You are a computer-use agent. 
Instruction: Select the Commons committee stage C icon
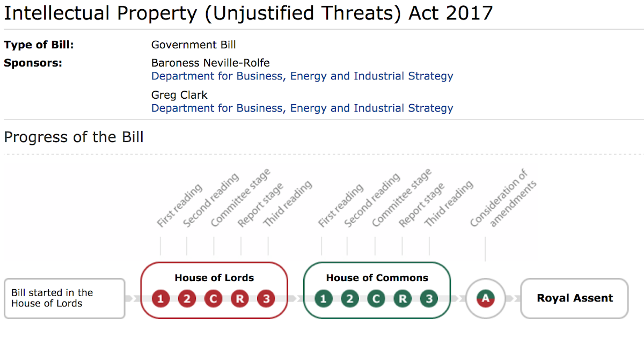click(376, 298)
